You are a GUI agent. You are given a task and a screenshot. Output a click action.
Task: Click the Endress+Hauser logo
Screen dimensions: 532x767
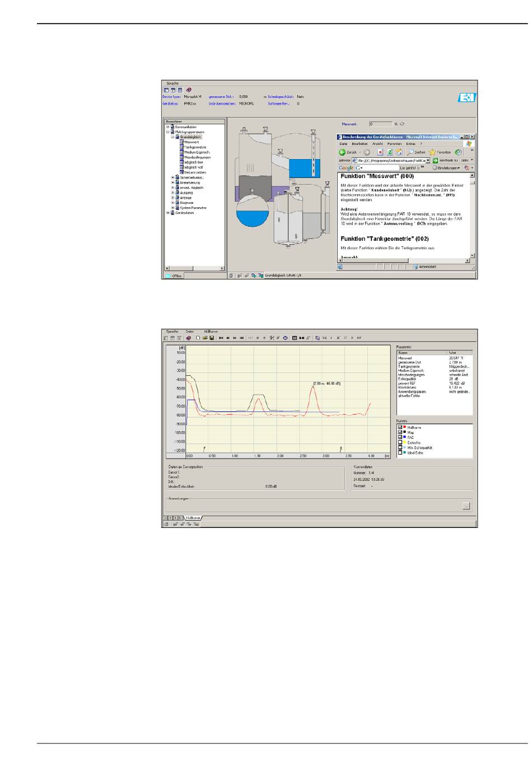466,98
